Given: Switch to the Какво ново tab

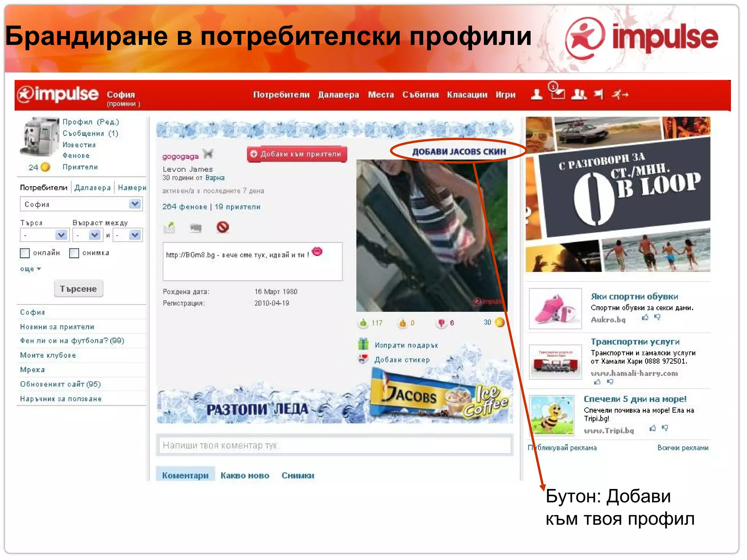Looking at the screenshot, I should click(x=245, y=475).
